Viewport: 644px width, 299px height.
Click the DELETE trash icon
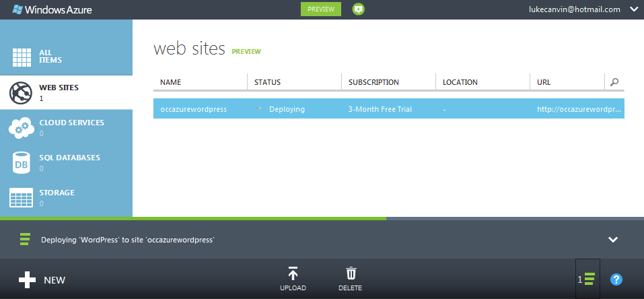click(x=351, y=273)
